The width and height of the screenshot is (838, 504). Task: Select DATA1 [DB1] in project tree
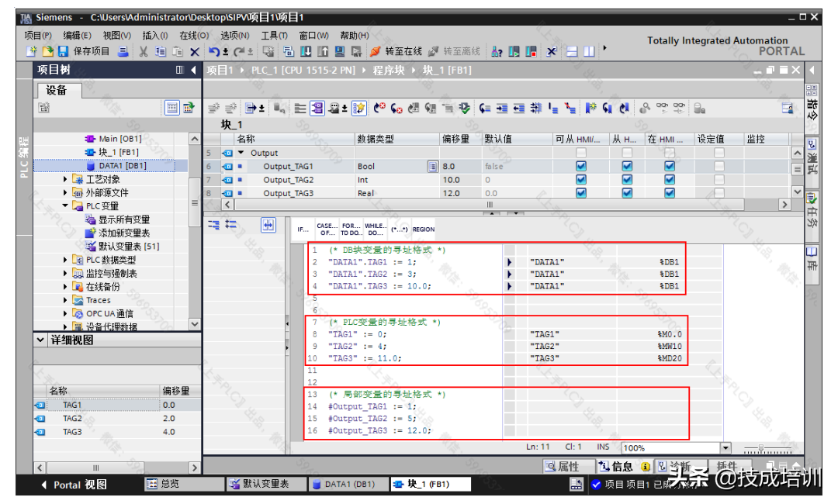point(123,165)
